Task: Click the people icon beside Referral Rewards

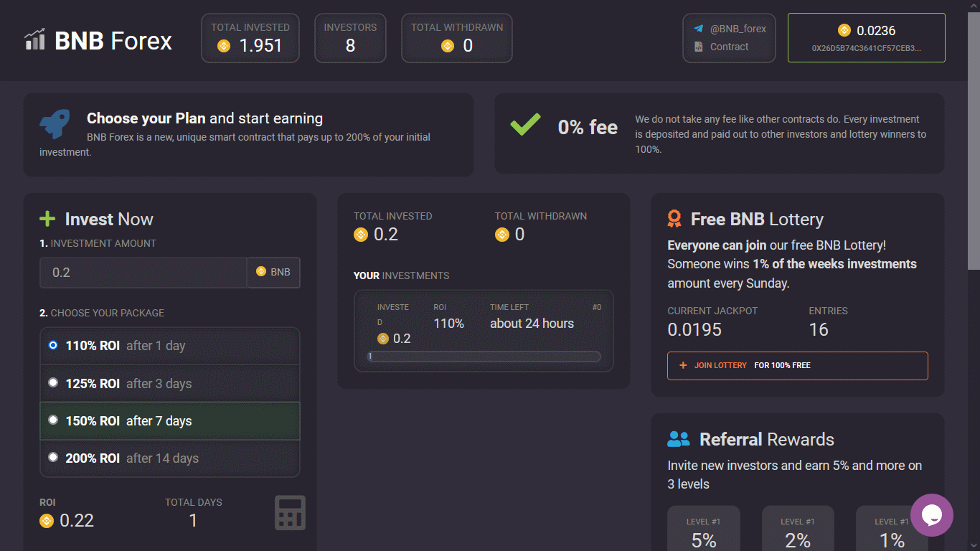Action: tap(678, 439)
